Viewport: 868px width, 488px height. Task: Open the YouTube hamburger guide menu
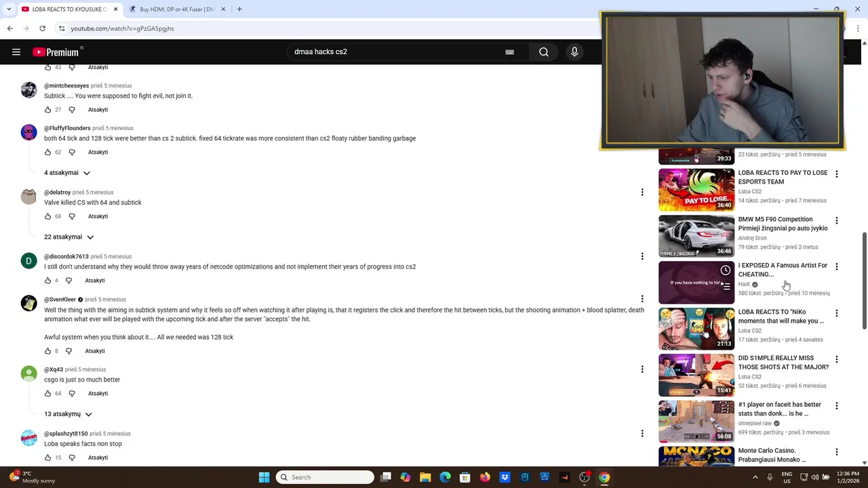pyautogui.click(x=16, y=52)
